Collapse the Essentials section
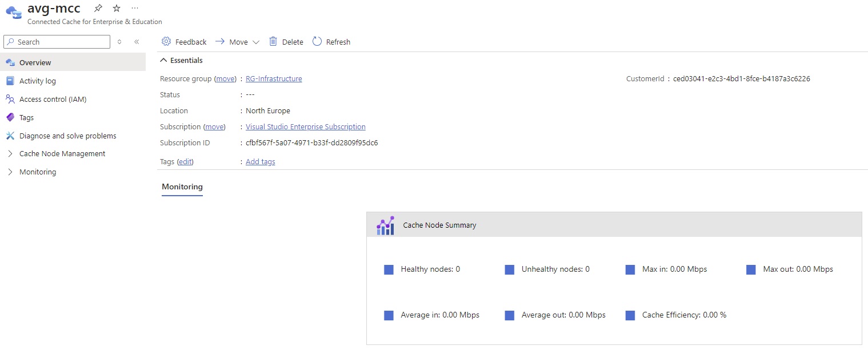This screenshot has height=349, width=868. point(163,60)
